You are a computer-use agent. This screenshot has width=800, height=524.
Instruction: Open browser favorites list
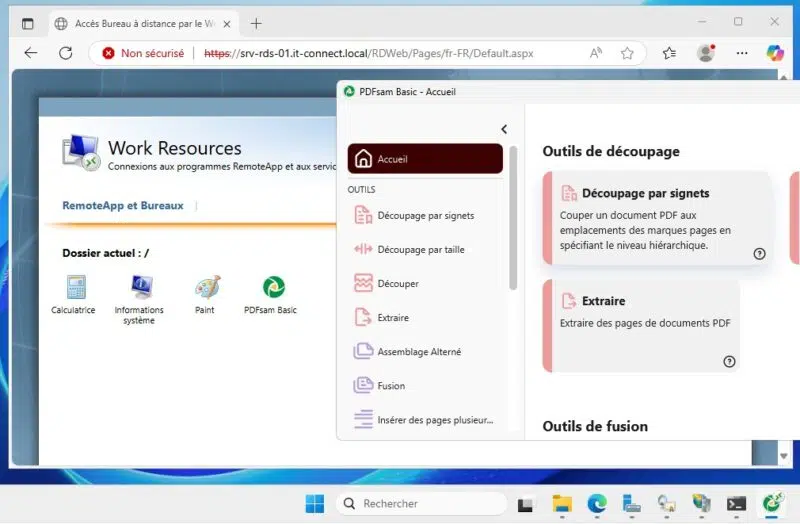tap(669, 53)
